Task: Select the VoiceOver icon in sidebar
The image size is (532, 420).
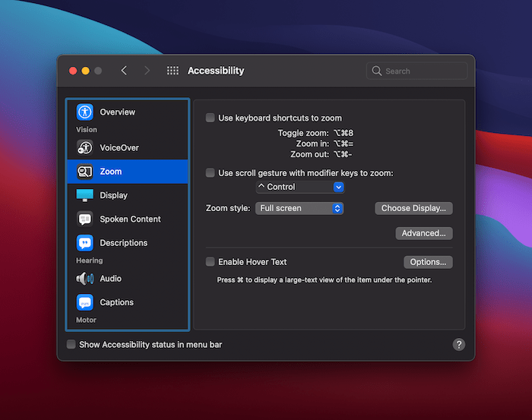Action: [84, 147]
